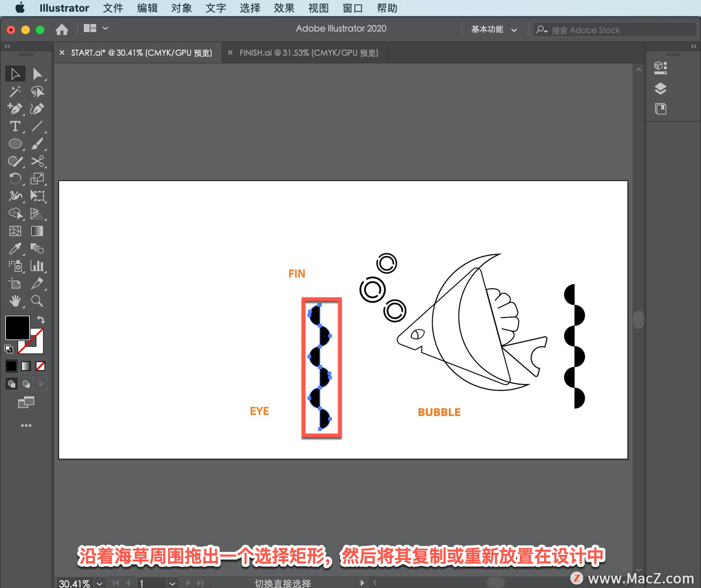Viewport: 701px width, 588px height.
Task: Select the Warp tool
Action: (15, 196)
